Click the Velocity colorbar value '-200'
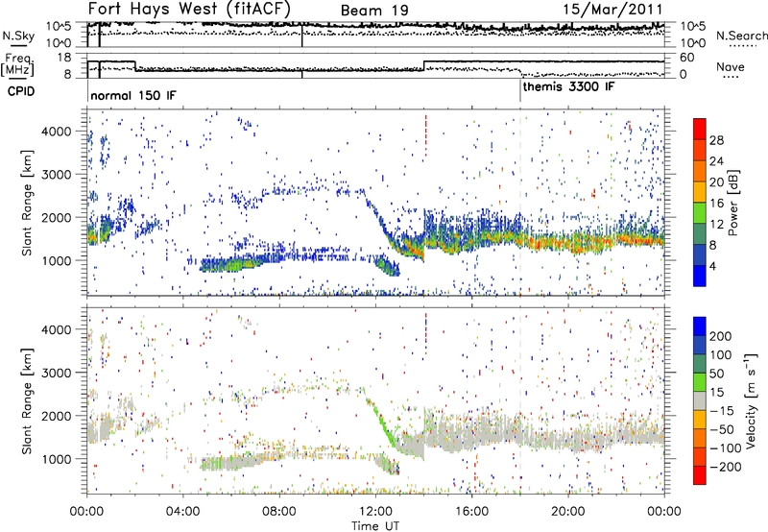Image resolution: width=768 pixels, height=532 pixels. pos(726,467)
